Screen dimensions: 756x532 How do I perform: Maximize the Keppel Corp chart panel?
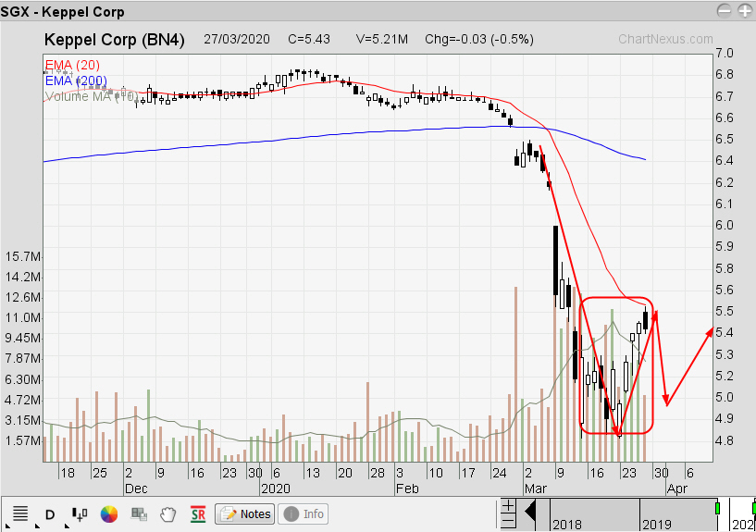(x=746, y=10)
